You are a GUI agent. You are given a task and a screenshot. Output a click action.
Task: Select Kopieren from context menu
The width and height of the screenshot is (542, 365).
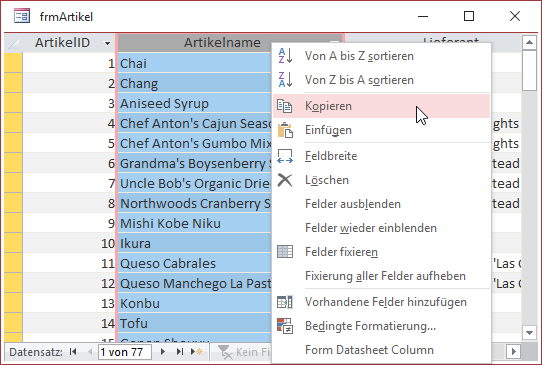click(x=382, y=106)
